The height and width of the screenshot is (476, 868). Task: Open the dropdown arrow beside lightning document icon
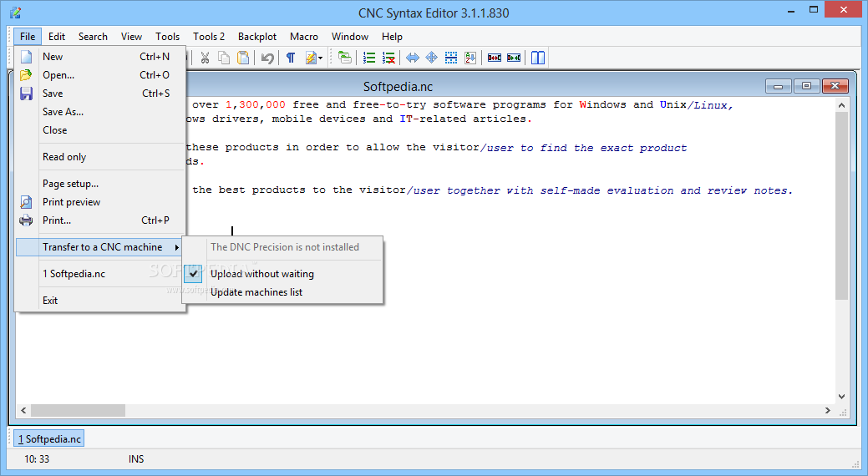[321, 58]
